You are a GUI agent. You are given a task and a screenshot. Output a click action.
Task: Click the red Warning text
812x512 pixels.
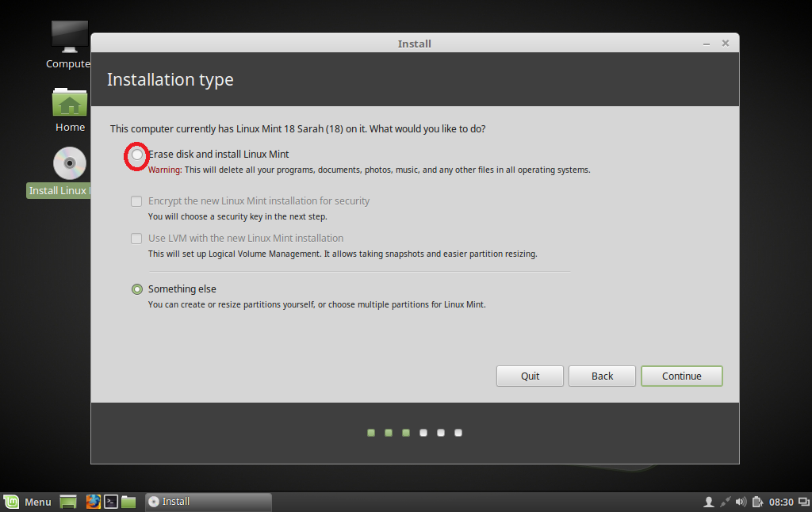coord(165,170)
